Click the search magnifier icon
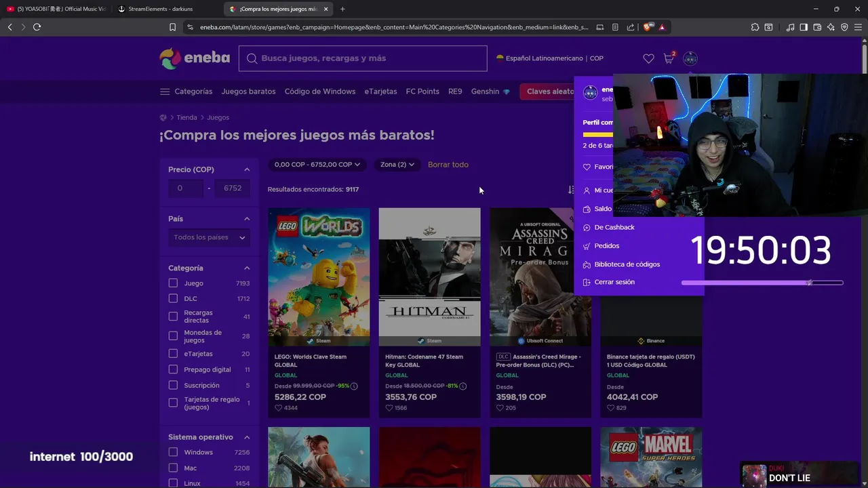 [x=252, y=58]
